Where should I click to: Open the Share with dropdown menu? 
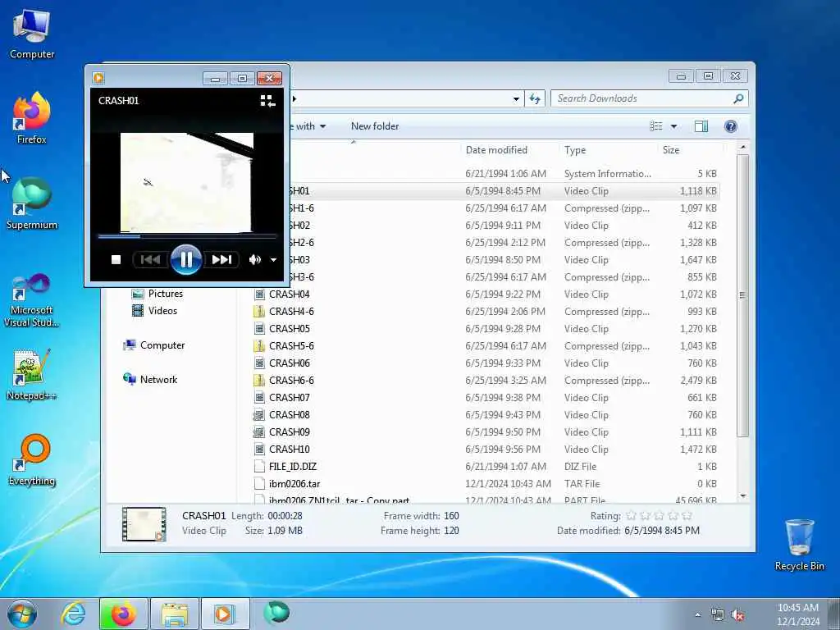tap(307, 126)
